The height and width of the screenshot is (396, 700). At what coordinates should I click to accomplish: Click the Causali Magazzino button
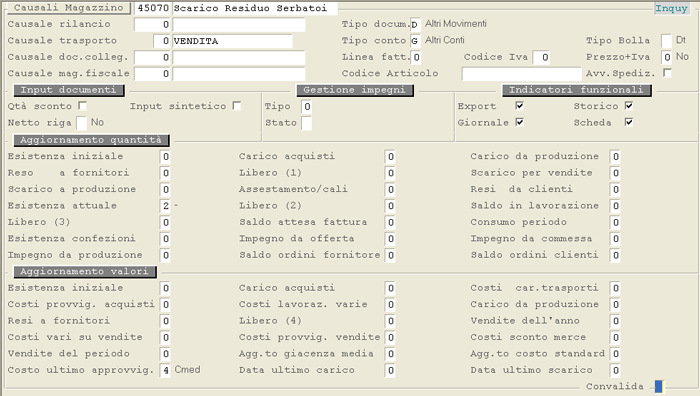click(68, 8)
